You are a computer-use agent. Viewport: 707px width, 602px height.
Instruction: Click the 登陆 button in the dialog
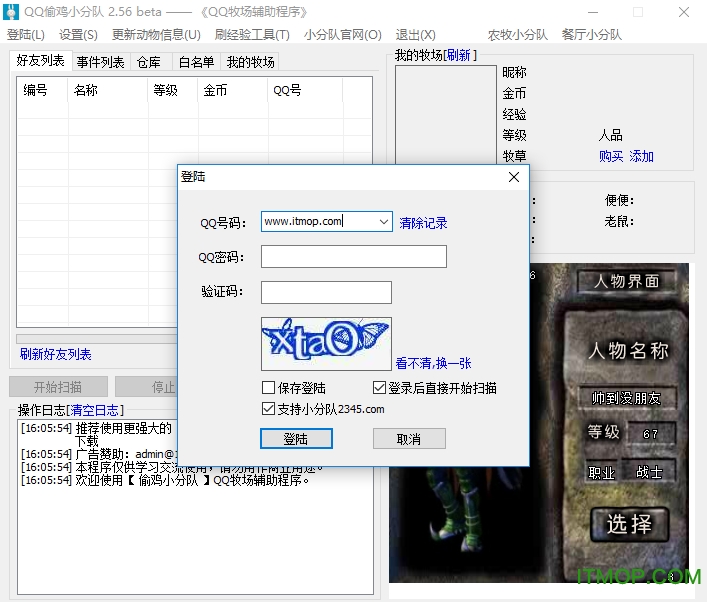296,438
